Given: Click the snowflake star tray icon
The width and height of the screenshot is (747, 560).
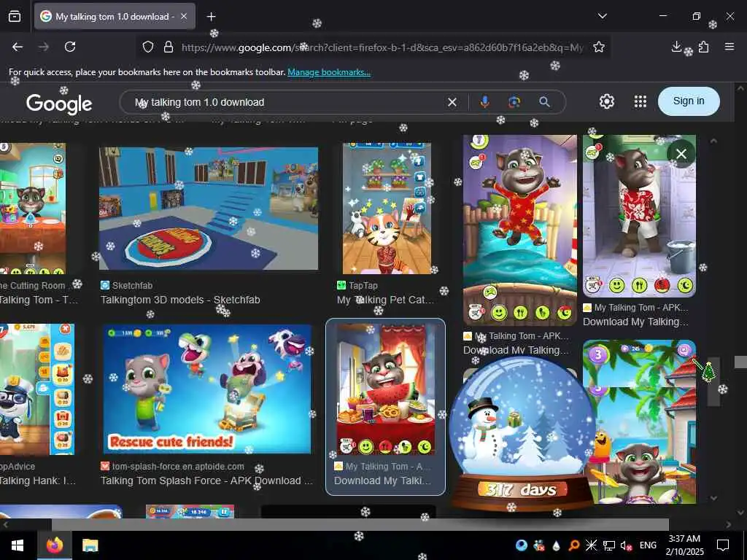Looking at the screenshot, I should (x=591, y=545).
